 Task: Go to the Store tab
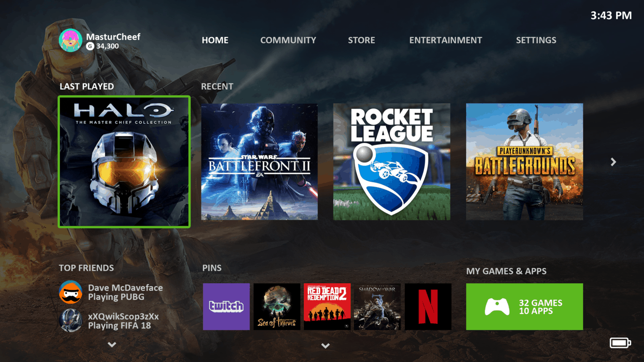(361, 40)
